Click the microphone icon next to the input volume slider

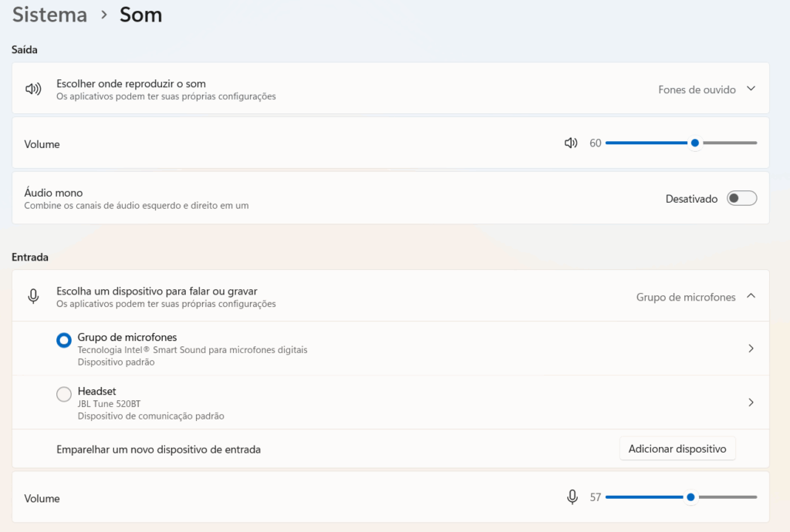click(572, 497)
